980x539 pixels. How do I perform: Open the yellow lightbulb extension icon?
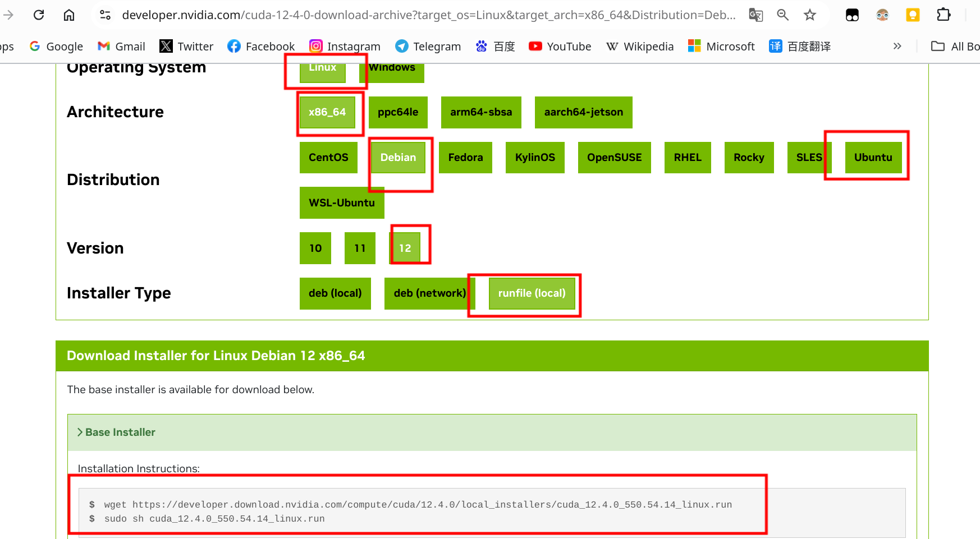pos(913,15)
